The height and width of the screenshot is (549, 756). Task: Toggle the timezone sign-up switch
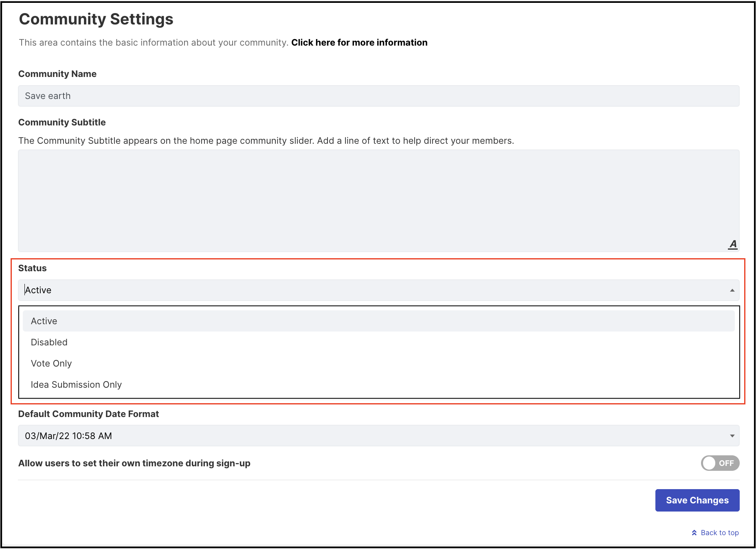720,463
